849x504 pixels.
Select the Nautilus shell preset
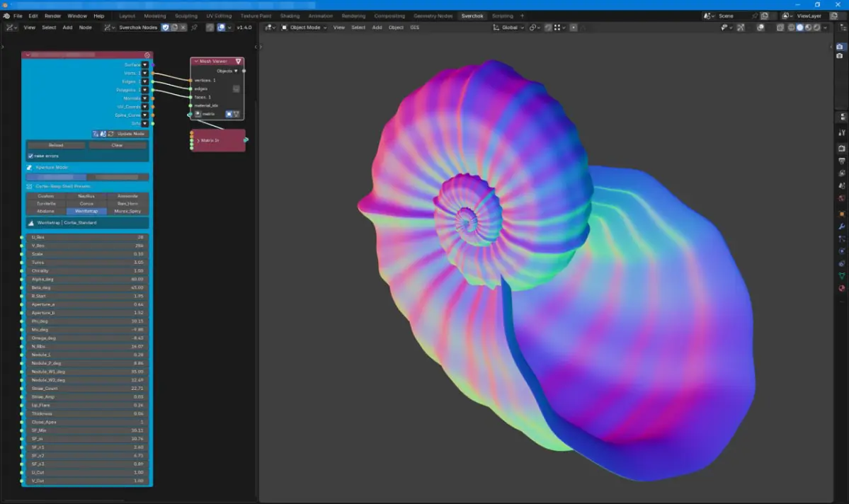click(86, 197)
